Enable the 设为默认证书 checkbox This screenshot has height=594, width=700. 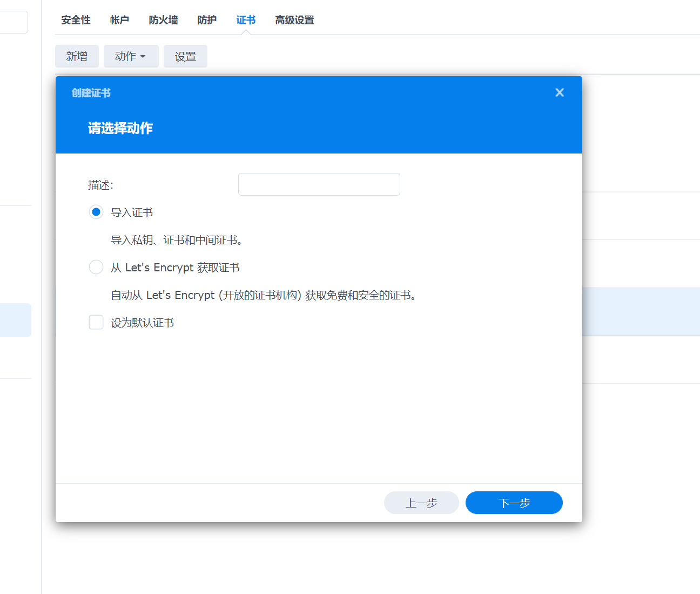pos(96,322)
